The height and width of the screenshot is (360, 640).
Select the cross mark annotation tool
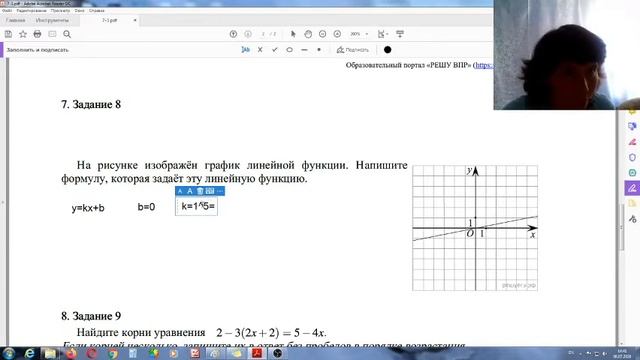tap(260, 50)
